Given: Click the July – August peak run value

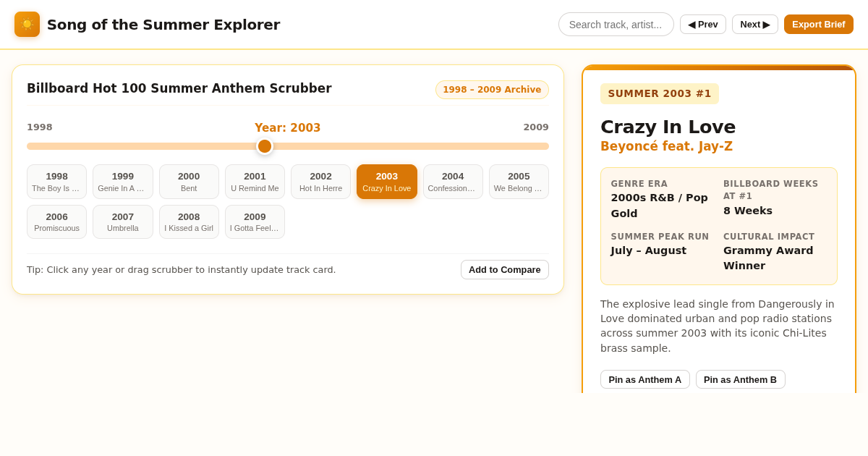Looking at the screenshot, I should coord(649,250).
